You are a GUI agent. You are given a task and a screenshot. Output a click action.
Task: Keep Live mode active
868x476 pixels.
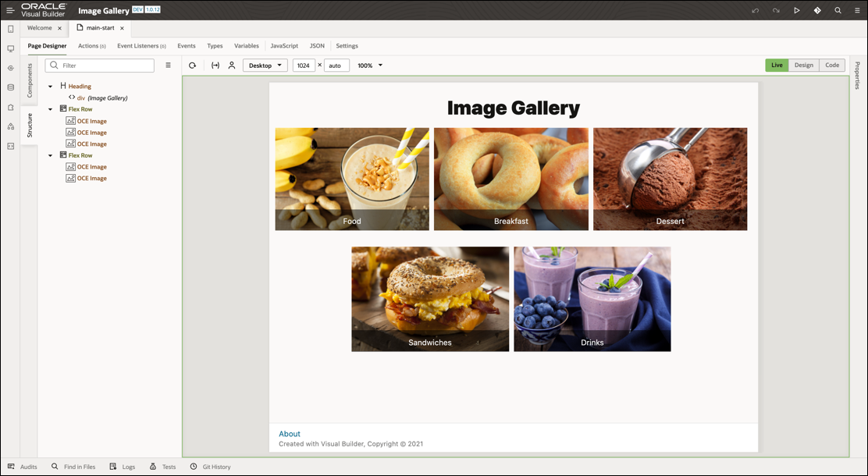(777, 65)
